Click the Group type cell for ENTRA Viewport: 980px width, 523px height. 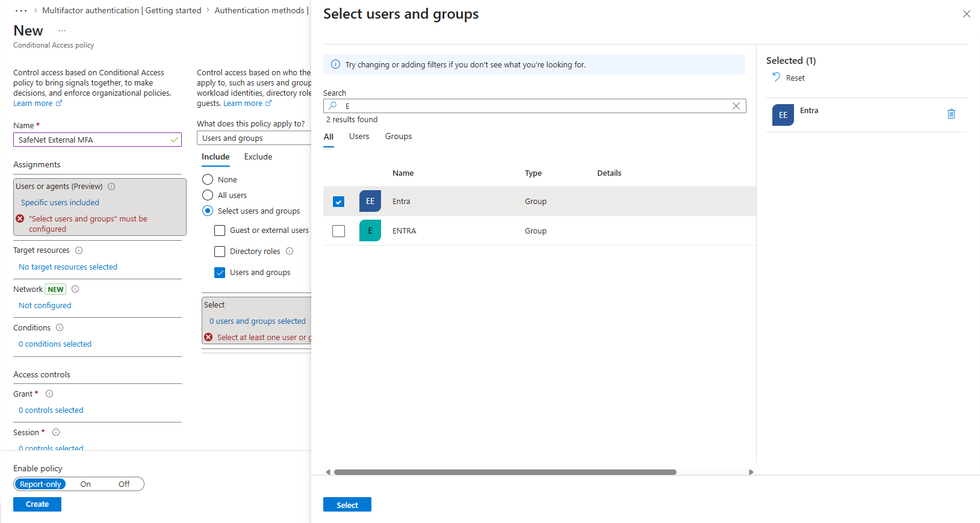pyautogui.click(x=535, y=231)
